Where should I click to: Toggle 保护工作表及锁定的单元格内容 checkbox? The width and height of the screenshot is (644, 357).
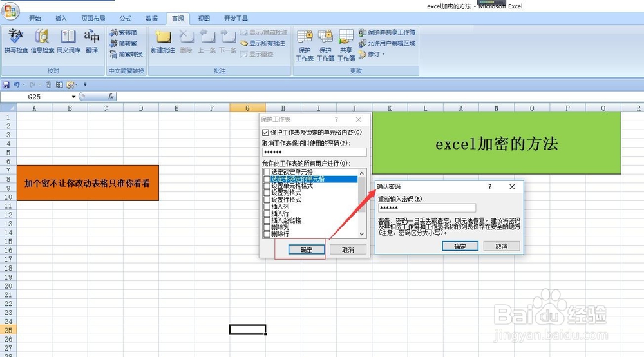265,133
